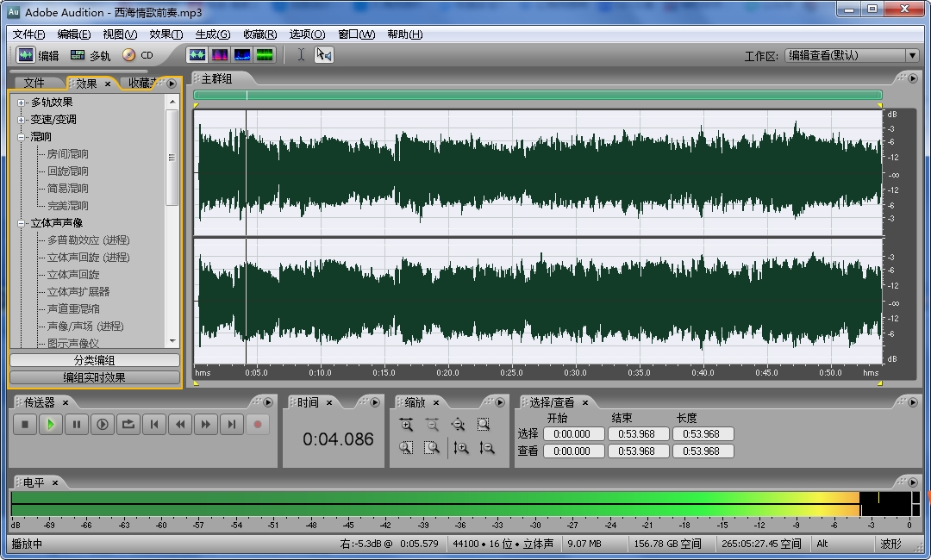Zoom in vertically in the zoom panel
Image resolution: width=931 pixels, height=560 pixels.
[461, 448]
